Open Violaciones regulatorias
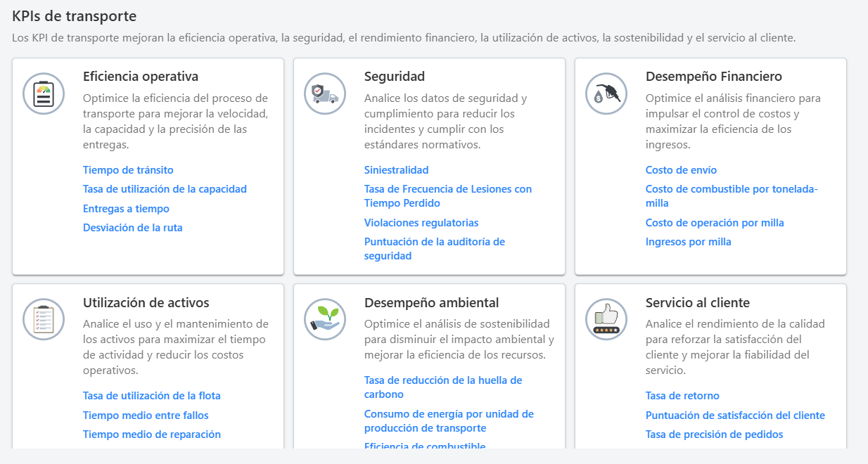Screen dimensions: 868x464 [x=421, y=222]
